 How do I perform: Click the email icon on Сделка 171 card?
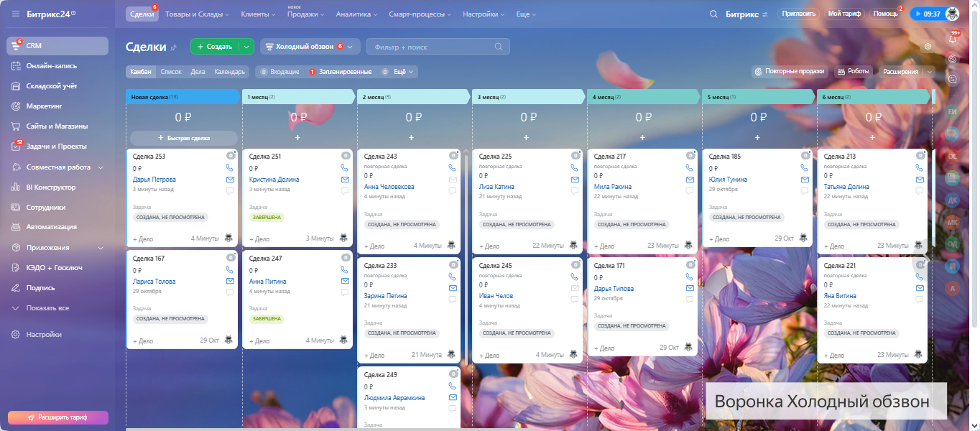[x=690, y=289]
